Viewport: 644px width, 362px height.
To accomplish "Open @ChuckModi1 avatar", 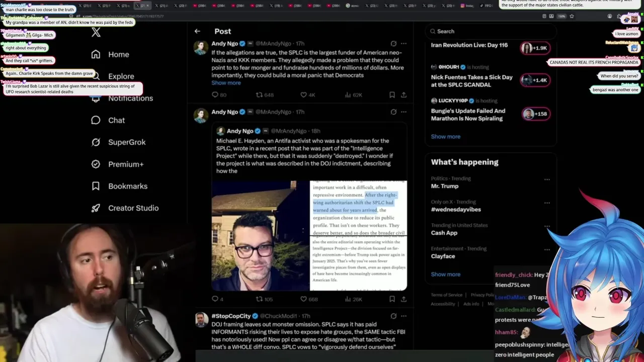I will tap(201, 319).
